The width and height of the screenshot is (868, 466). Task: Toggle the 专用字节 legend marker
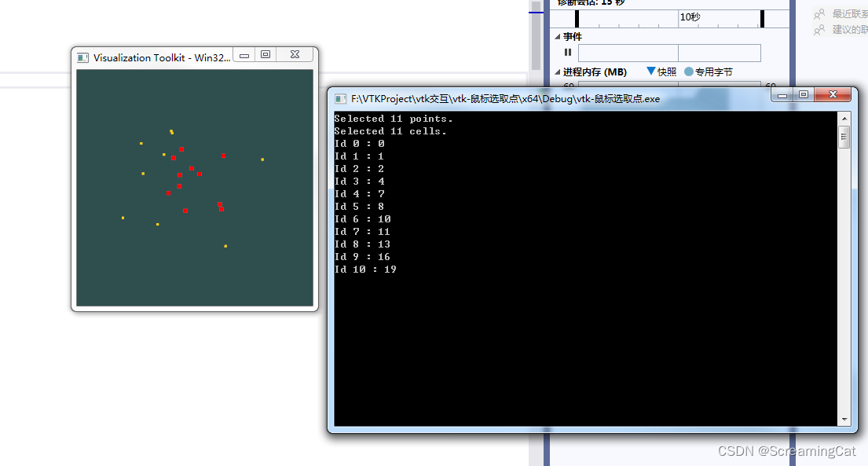click(x=705, y=71)
